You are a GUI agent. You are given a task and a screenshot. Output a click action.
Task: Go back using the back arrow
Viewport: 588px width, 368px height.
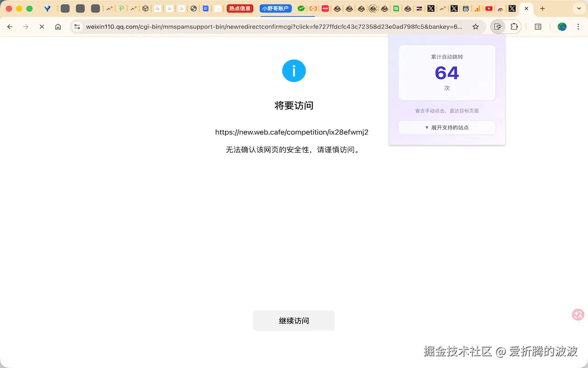point(10,27)
